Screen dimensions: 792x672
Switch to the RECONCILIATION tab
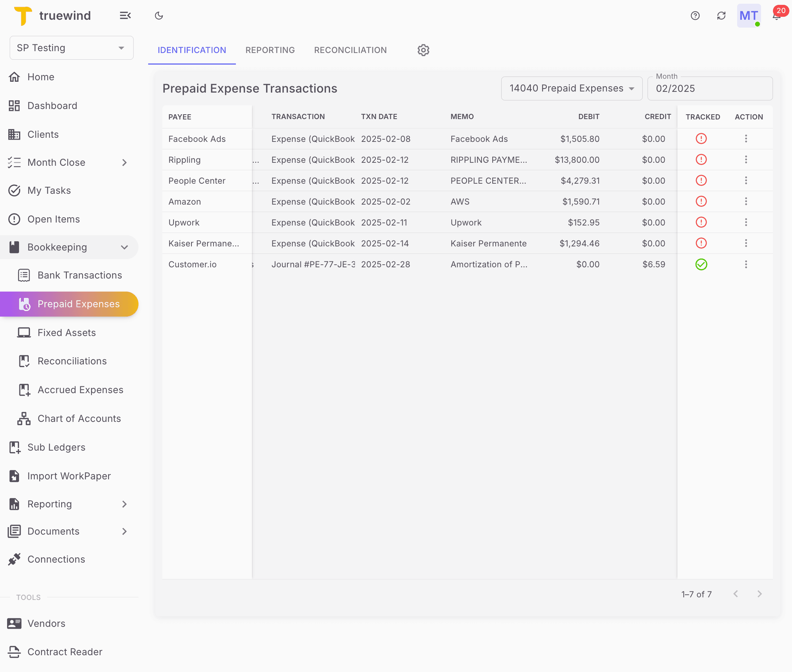tap(350, 50)
